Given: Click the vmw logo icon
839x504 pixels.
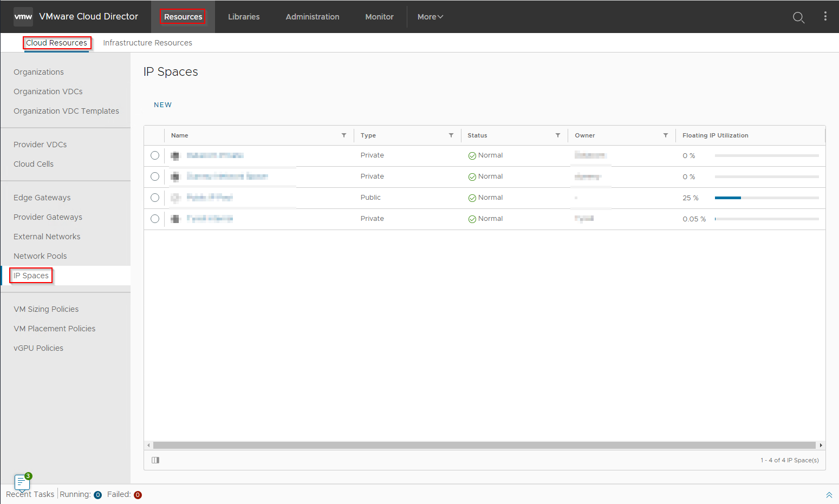Looking at the screenshot, I should pyautogui.click(x=23, y=17).
